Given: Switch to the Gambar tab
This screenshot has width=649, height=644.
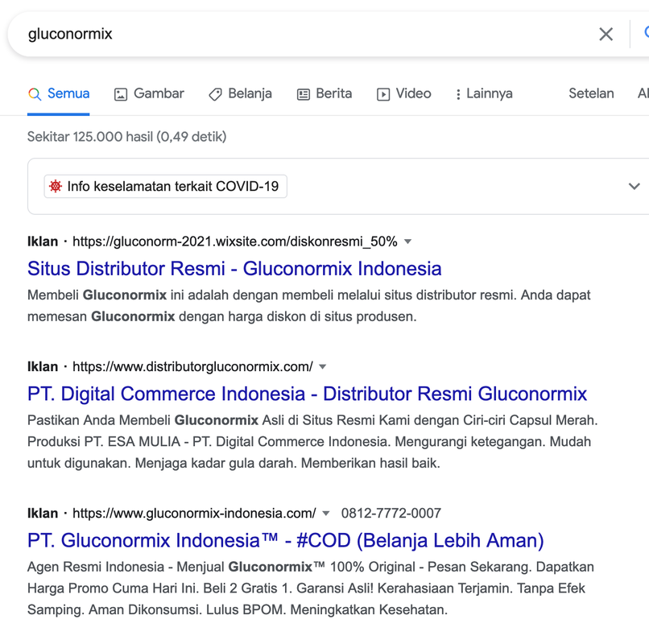Looking at the screenshot, I should click(x=159, y=93).
